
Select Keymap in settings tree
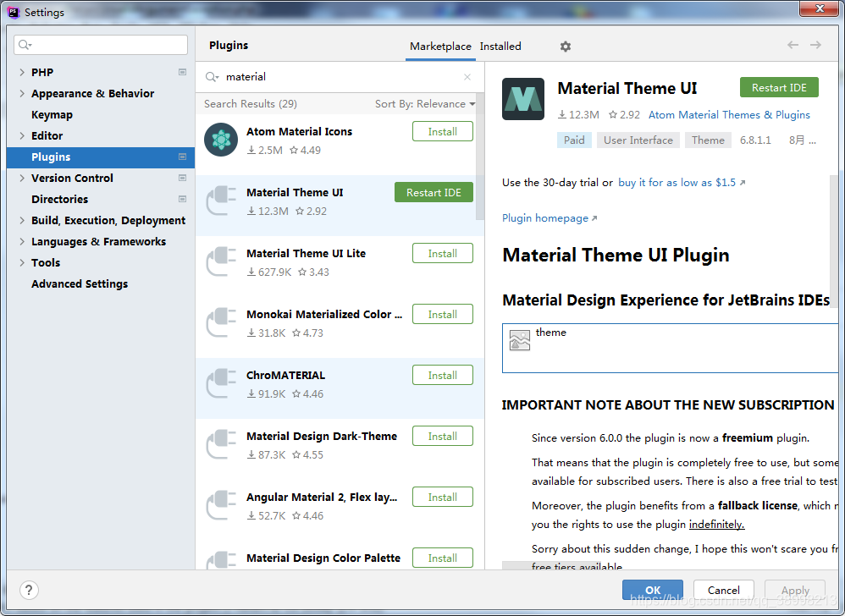pyautogui.click(x=52, y=115)
